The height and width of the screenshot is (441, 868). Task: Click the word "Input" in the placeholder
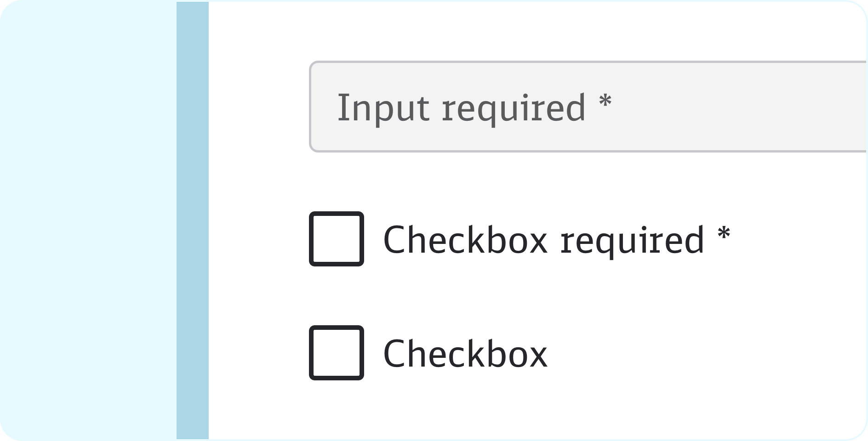[x=383, y=107]
